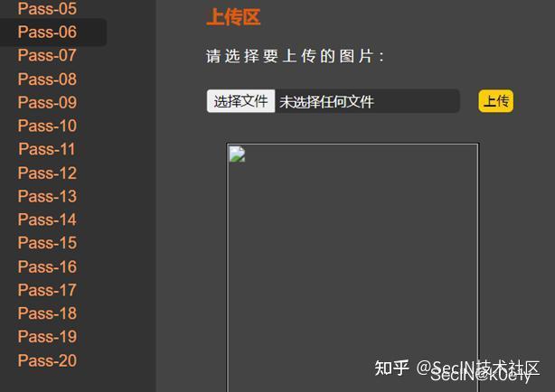Viewport: 555px width, 392px height.
Task: Navigate to Pass-09
Action: [x=47, y=102]
